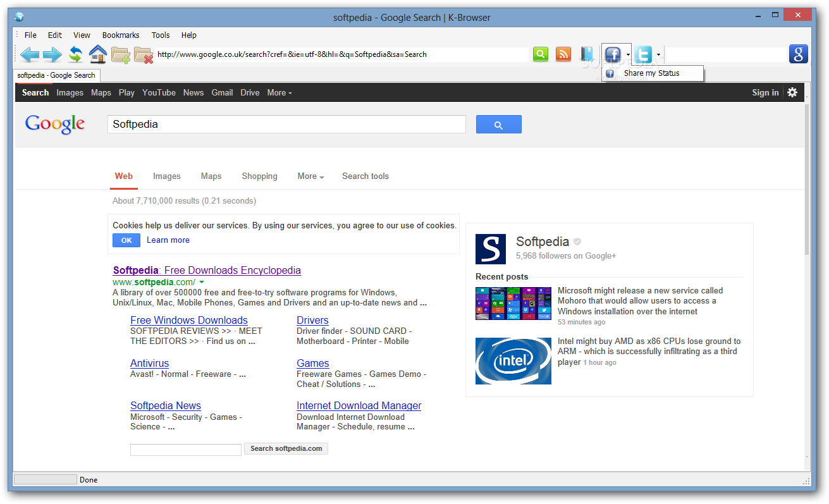The width and height of the screenshot is (829, 504).
Task: Click the Facebook toolbar icon
Action: [x=613, y=54]
